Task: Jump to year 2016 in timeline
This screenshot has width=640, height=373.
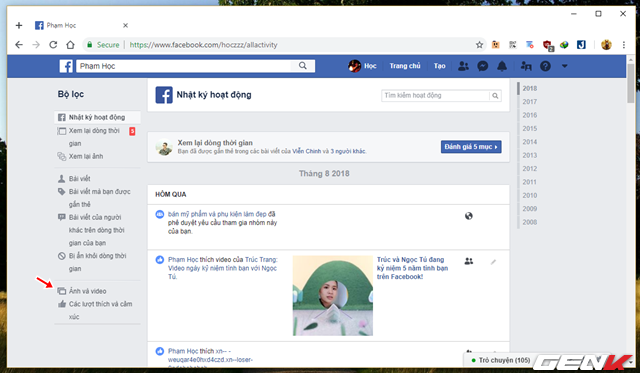Action: (529, 115)
